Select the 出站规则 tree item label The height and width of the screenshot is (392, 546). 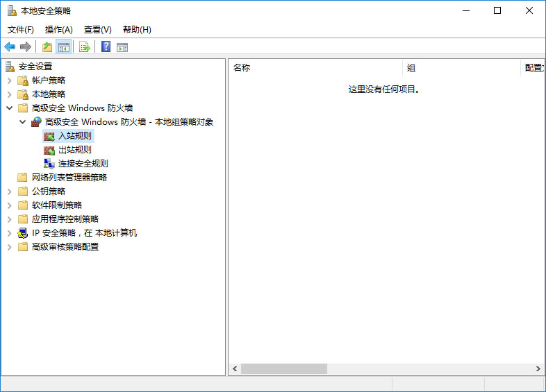pos(75,150)
